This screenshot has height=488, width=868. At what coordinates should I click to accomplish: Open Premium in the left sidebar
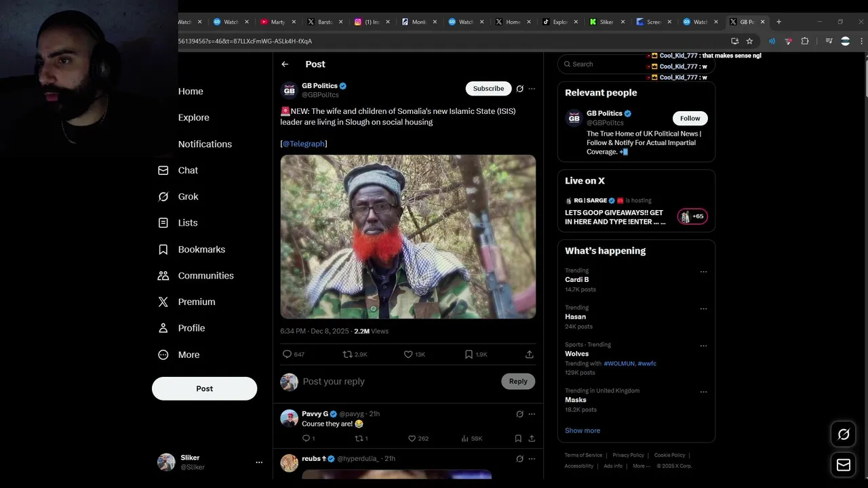186,302
